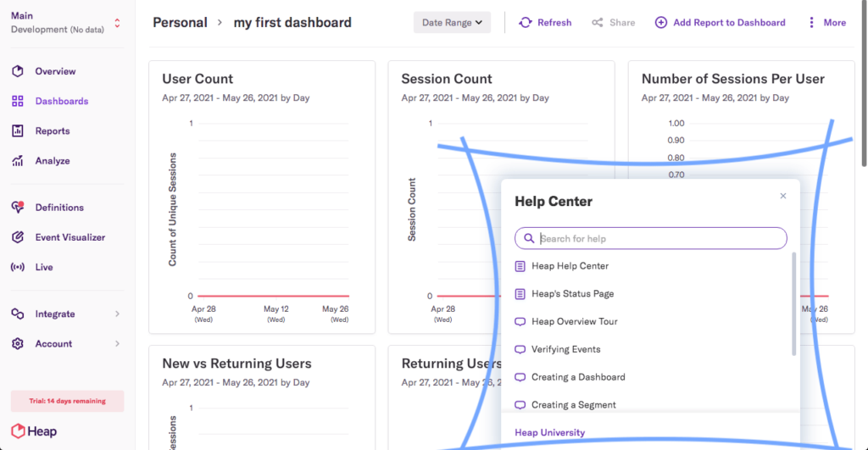This screenshot has width=868, height=450.
Task: Click the chat icon beside Heap Overview Tour
Action: pyautogui.click(x=520, y=321)
